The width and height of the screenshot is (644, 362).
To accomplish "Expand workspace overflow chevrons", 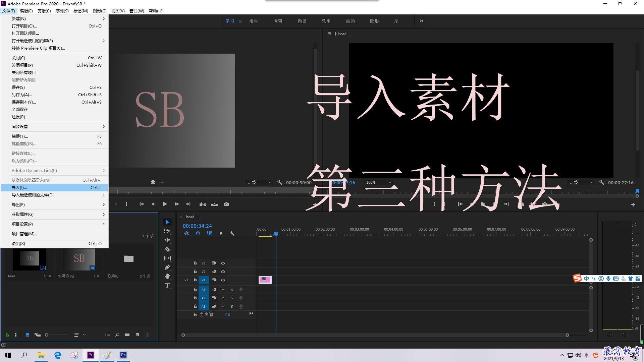I will 421,21.
